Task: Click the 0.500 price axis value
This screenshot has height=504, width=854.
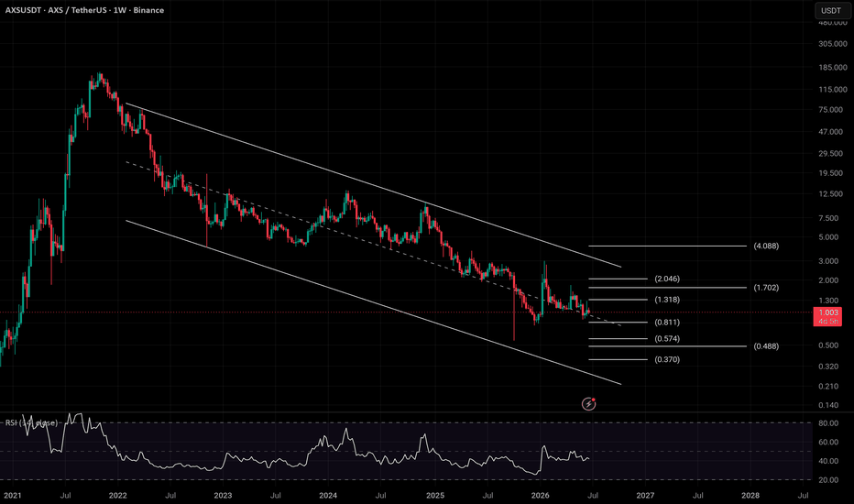Action: point(828,345)
